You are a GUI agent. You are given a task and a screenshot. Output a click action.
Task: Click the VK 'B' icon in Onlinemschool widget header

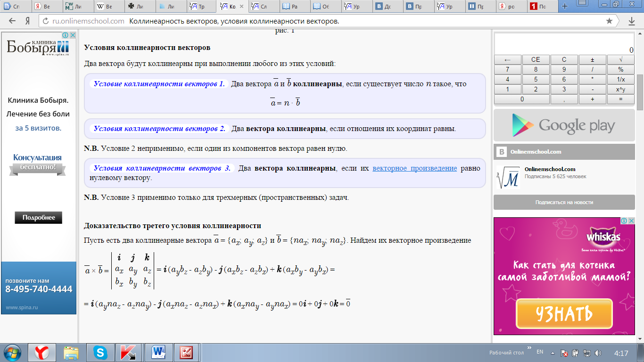click(x=502, y=152)
